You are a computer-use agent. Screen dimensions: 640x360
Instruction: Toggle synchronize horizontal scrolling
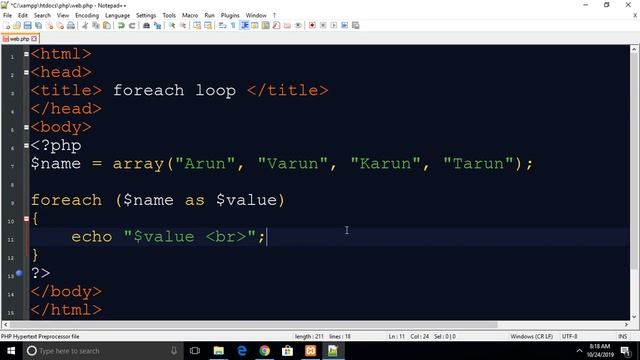point(208,25)
